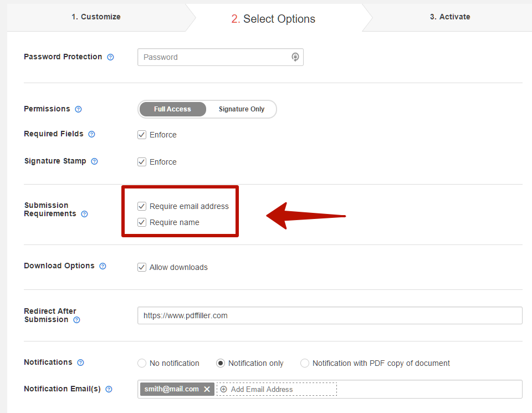
Task: Open Submission Requirements help icon
Action: [84, 214]
